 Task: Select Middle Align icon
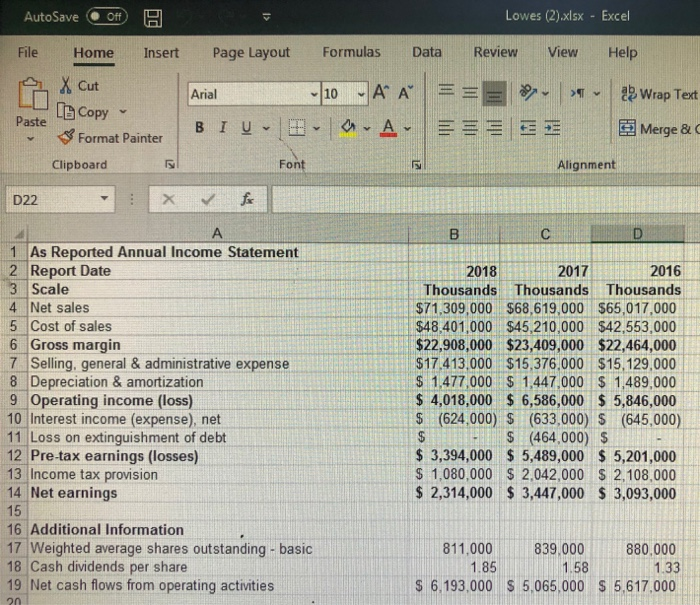click(469, 93)
